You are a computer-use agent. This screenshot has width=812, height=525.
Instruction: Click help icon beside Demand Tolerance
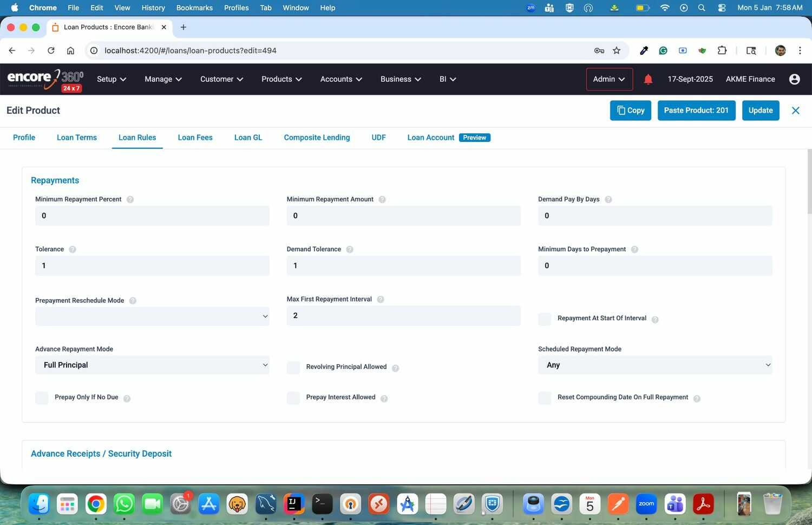(x=350, y=249)
